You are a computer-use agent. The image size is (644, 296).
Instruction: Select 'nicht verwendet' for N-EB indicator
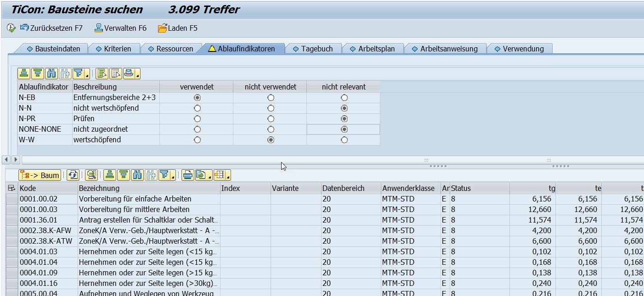[x=271, y=98]
